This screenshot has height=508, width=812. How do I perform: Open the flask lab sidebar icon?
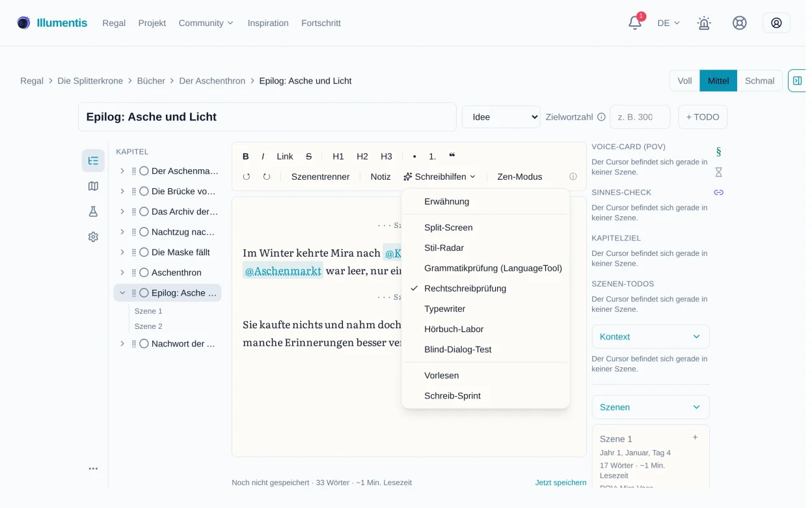(x=93, y=212)
